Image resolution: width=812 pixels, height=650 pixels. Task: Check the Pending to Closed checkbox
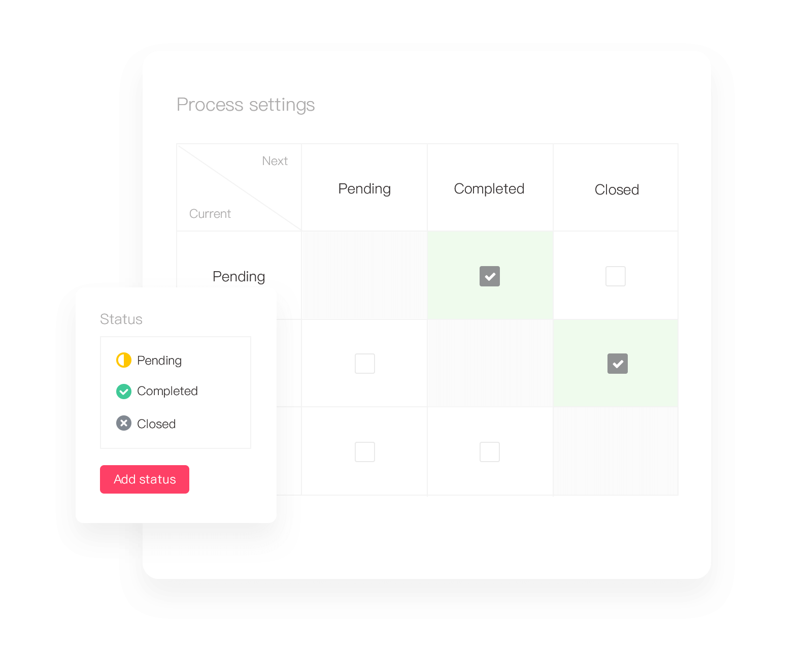click(x=616, y=276)
